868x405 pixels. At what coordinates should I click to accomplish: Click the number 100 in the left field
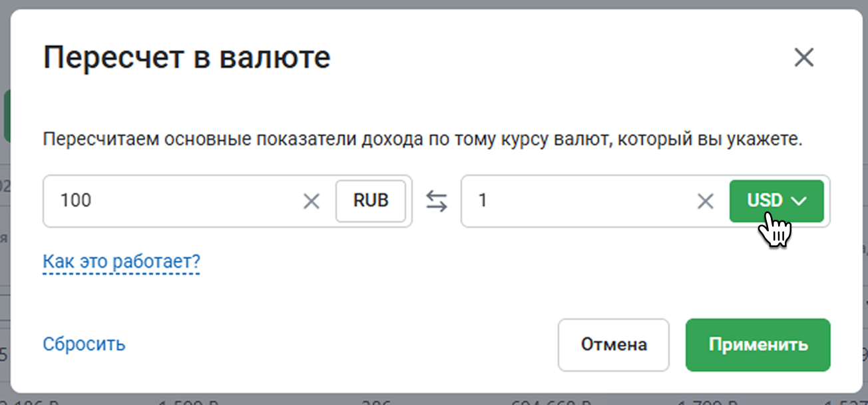(75, 201)
